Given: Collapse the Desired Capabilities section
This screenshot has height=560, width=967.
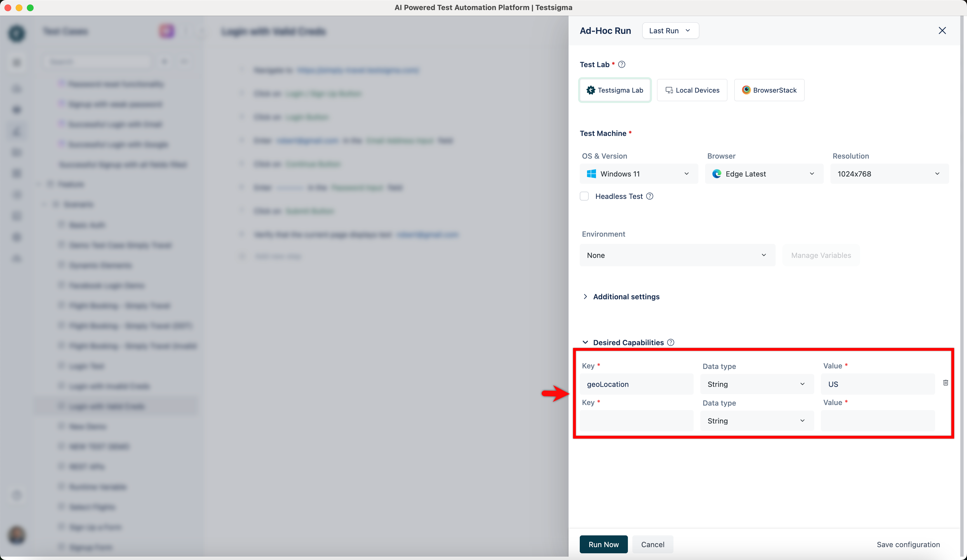Looking at the screenshot, I should 585,343.
